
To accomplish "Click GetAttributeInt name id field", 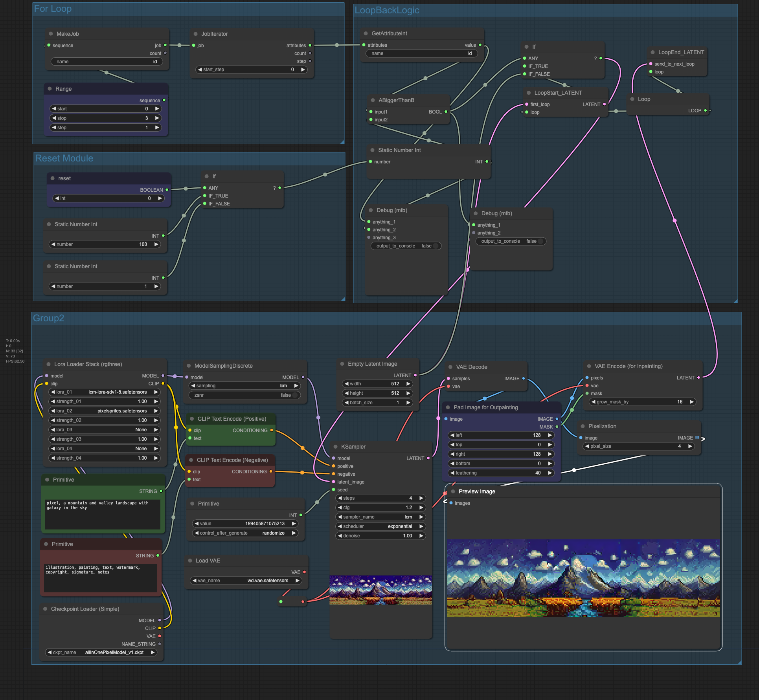I will [422, 53].
